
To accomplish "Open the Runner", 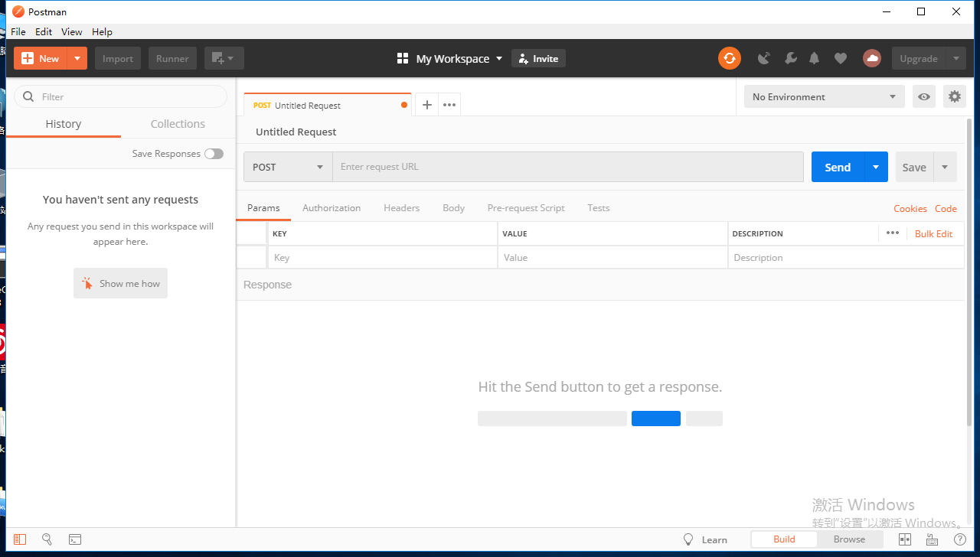I will [x=172, y=58].
